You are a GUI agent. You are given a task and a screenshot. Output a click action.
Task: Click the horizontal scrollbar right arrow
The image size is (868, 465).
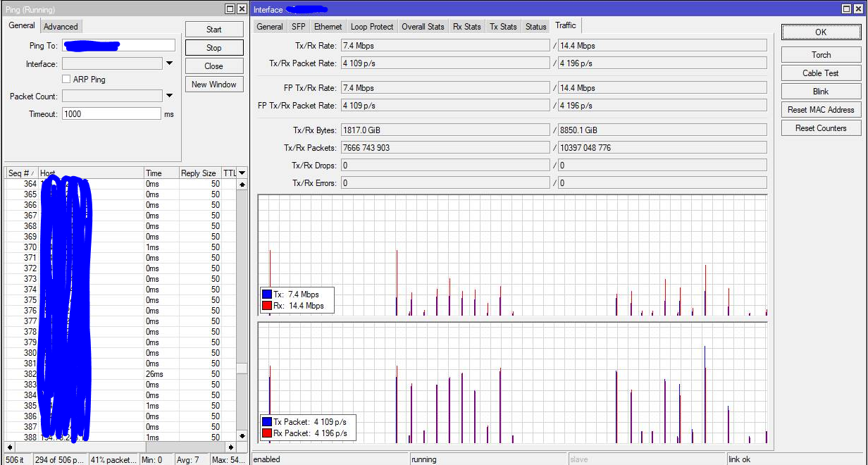pyautogui.click(x=231, y=447)
